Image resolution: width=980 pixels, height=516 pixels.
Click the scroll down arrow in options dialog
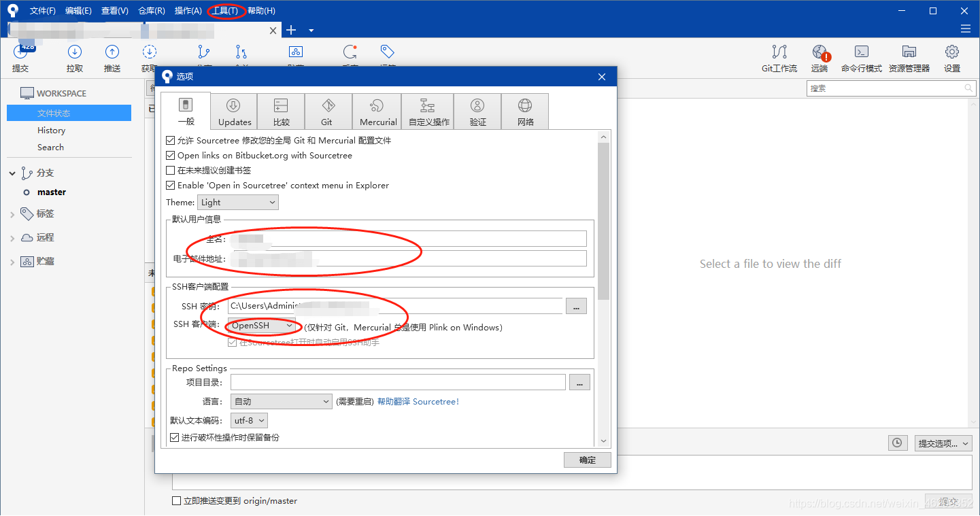(x=604, y=441)
